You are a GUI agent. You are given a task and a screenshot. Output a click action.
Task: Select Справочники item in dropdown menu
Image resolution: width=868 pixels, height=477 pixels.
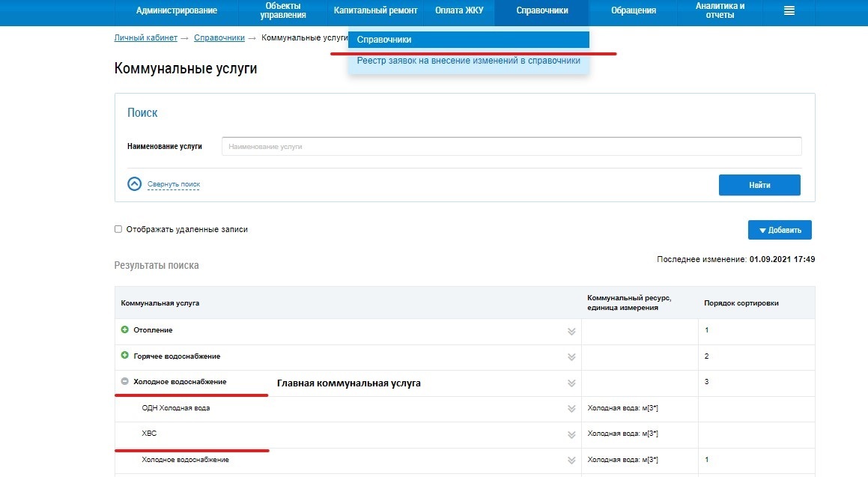click(468, 40)
